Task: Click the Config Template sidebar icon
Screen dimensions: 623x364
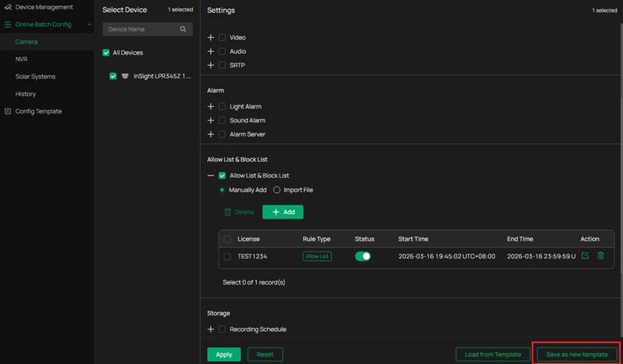Action: pyautogui.click(x=8, y=111)
